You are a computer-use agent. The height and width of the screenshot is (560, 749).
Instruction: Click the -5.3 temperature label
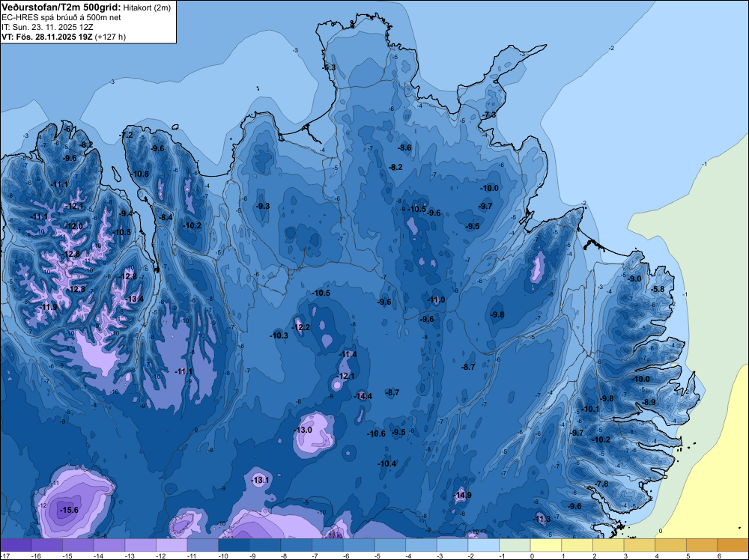pyautogui.click(x=329, y=68)
